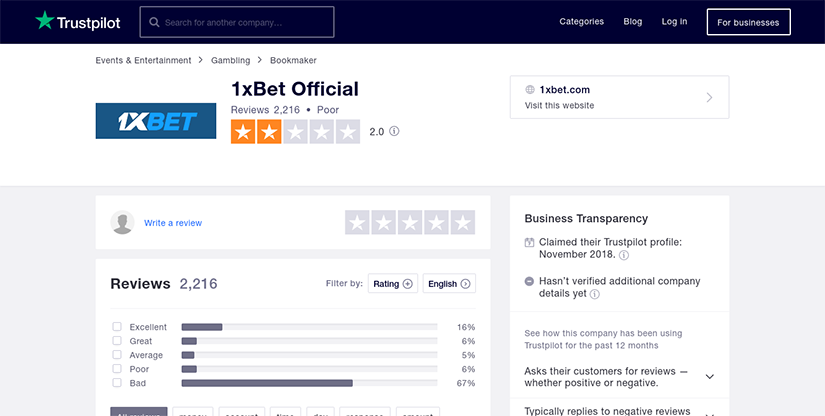Click 'Business Transparency' heading
This screenshot has width=825, height=416.
586,219
